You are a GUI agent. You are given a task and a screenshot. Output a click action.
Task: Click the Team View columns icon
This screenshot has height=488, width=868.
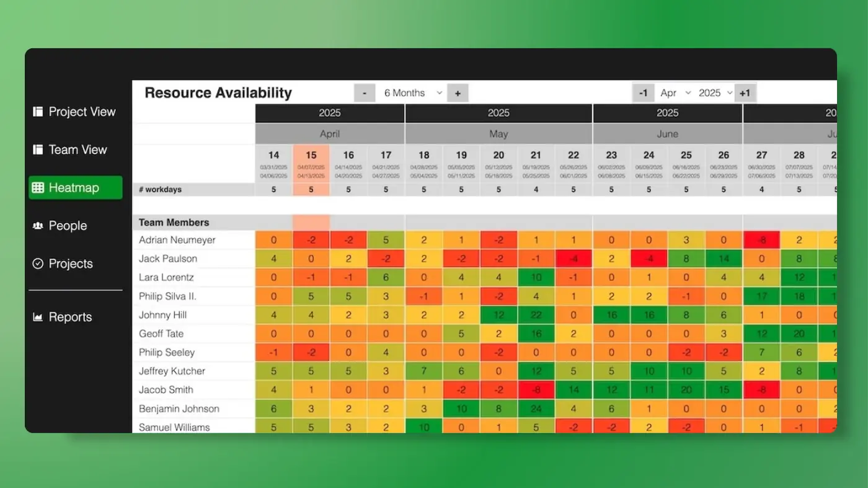[38, 149]
